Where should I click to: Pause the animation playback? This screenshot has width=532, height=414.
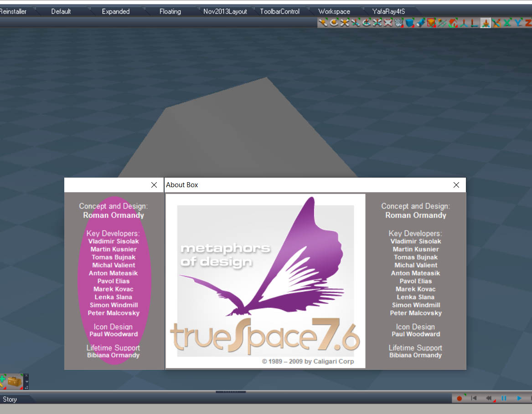[504, 398]
